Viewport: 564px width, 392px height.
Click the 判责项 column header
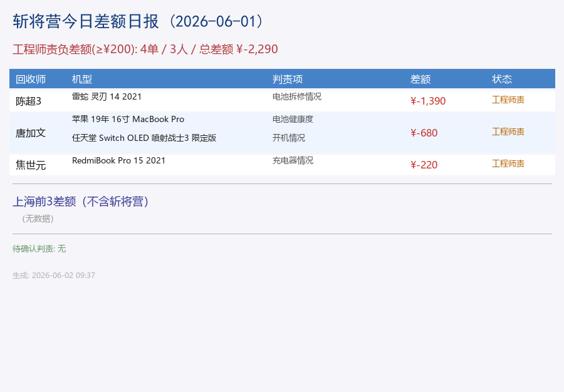(x=288, y=79)
